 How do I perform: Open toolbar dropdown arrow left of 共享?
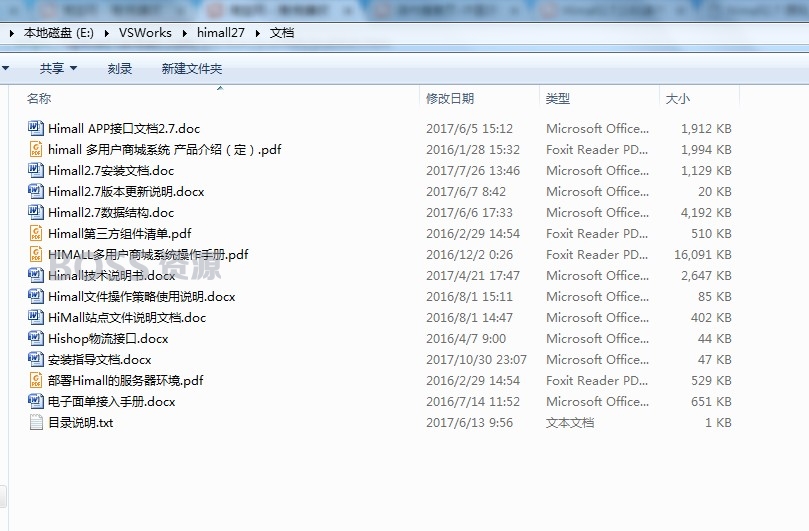click(x=5, y=68)
